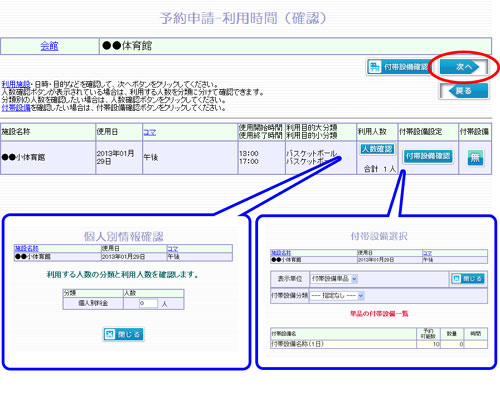This screenshot has width=500, height=395.
Task: Click the ●●体育館 hall name
Action: click(x=127, y=46)
